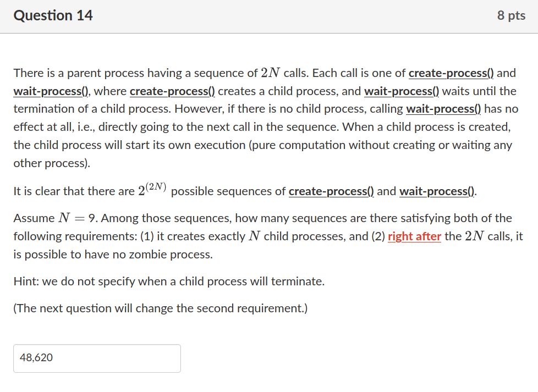The height and width of the screenshot is (392, 538).
Task: Click the gray question header bar
Action: point(269,16)
